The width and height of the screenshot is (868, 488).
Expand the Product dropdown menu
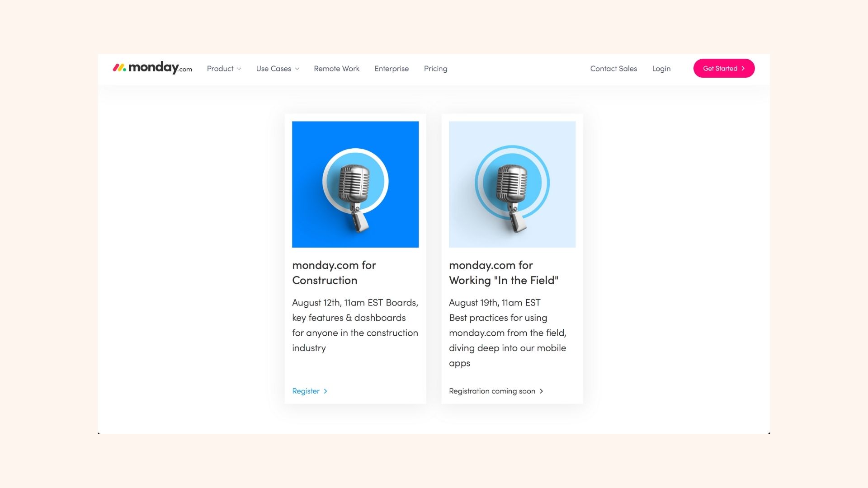click(x=224, y=69)
